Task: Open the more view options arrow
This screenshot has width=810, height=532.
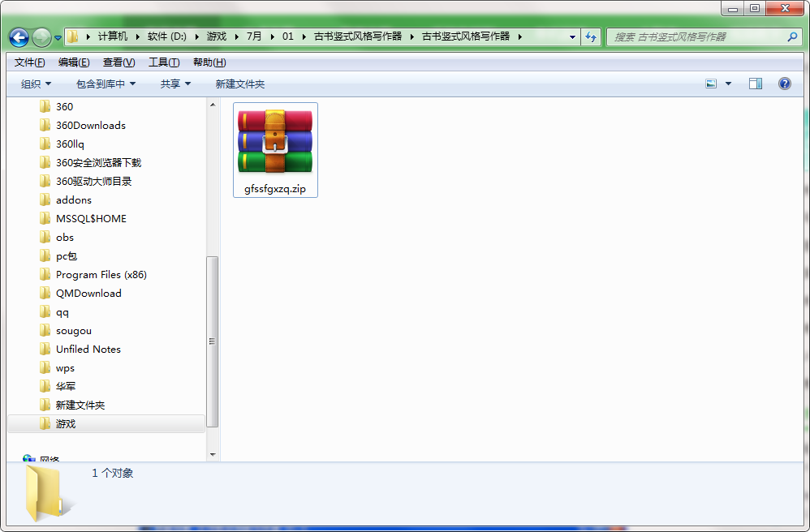Action: [x=728, y=84]
